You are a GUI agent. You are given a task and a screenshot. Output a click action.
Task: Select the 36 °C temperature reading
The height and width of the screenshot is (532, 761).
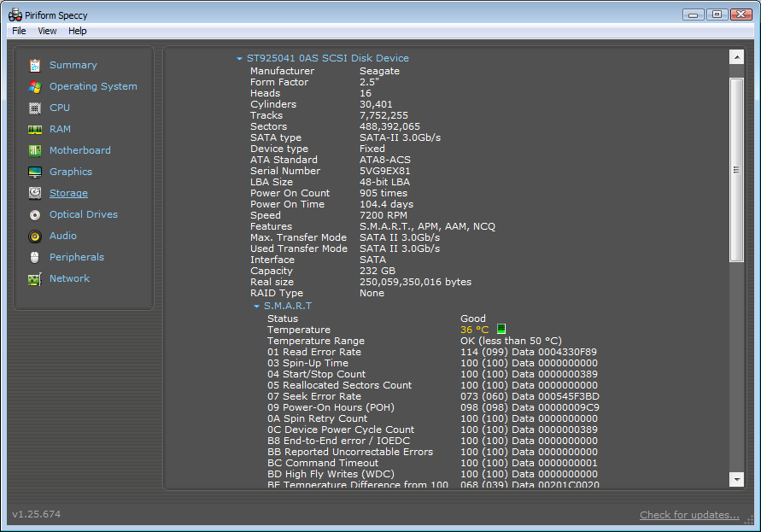[475, 330]
